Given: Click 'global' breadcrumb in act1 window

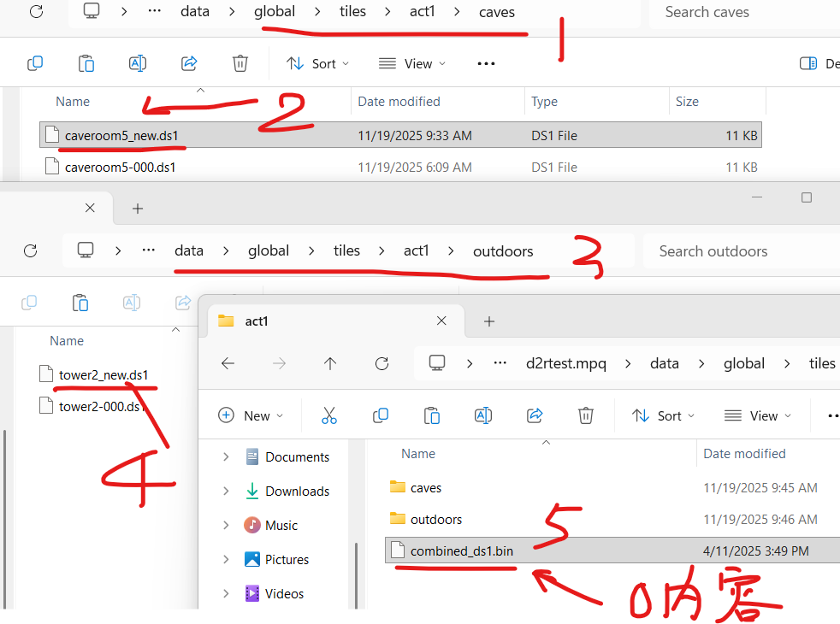Looking at the screenshot, I should click(744, 363).
